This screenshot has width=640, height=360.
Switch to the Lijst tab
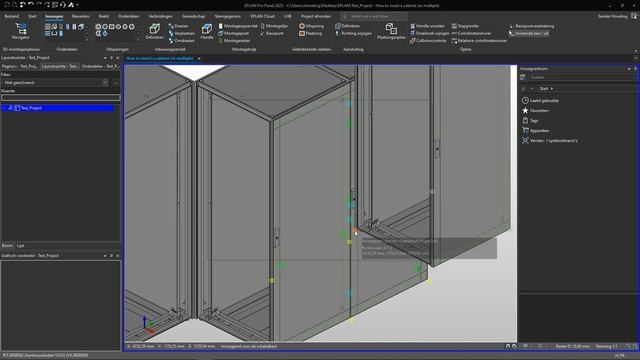(x=20, y=246)
